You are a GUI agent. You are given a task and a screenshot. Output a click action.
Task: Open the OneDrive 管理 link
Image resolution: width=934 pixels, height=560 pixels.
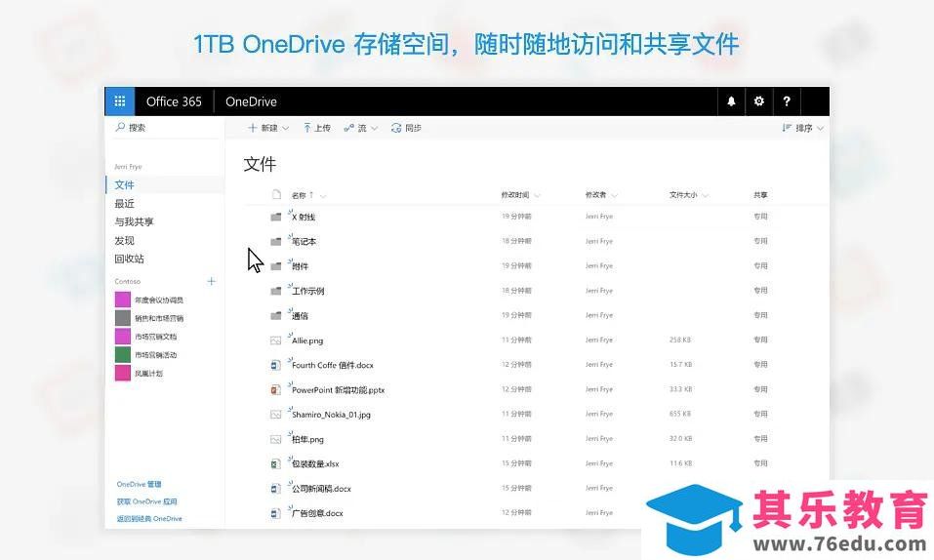point(140,484)
